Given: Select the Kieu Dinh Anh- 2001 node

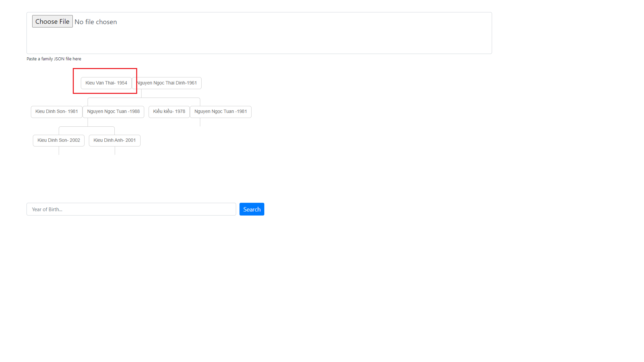Looking at the screenshot, I should coord(114,140).
